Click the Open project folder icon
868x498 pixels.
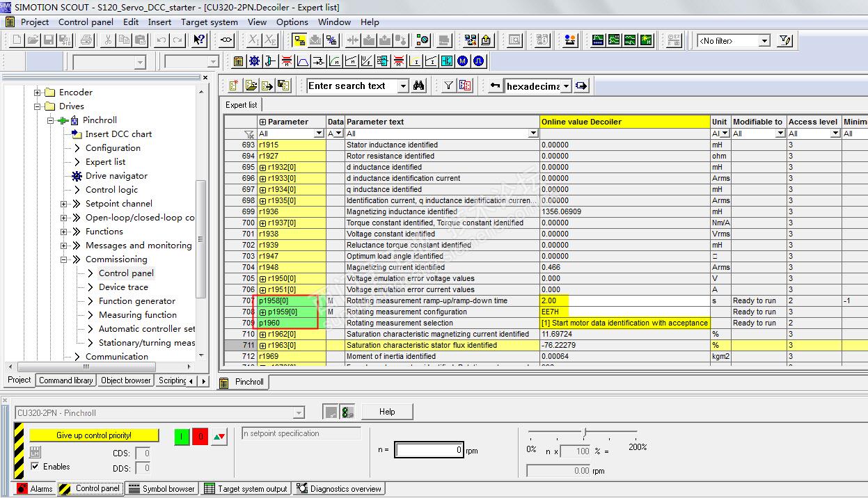[32, 40]
